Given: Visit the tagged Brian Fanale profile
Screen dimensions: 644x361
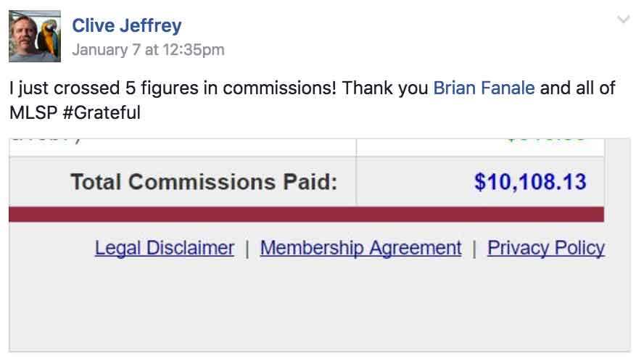Looking at the screenshot, I should pyautogui.click(x=484, y=88).
